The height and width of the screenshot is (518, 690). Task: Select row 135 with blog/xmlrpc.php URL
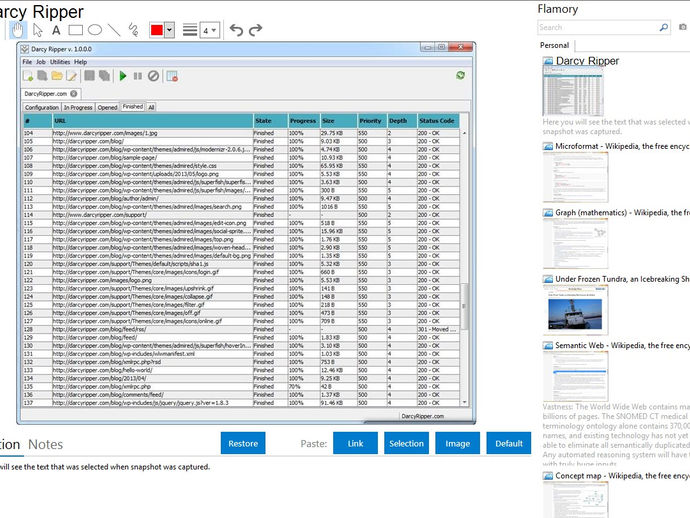coord(241,386)
